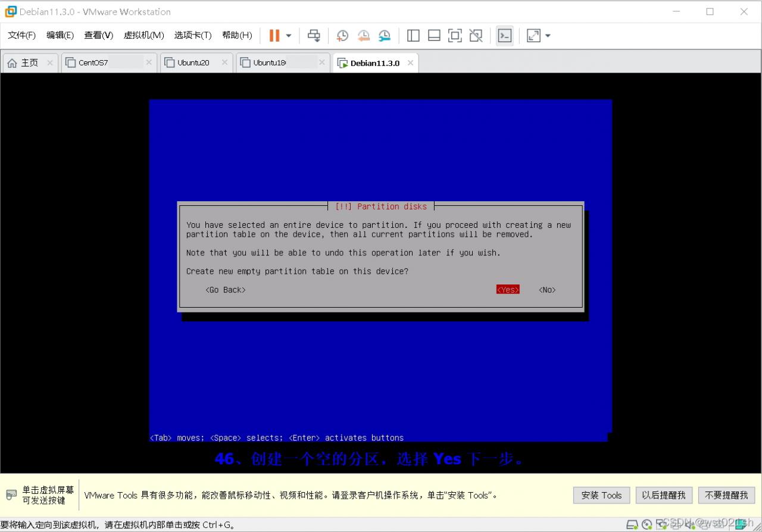Switch to the Ubuntu20 tab

(x=196, y=62)
